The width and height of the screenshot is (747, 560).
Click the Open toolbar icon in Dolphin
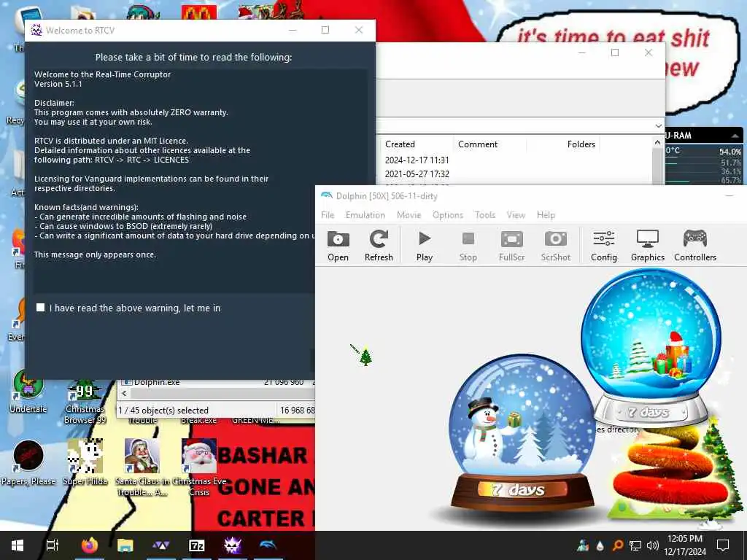338,246
